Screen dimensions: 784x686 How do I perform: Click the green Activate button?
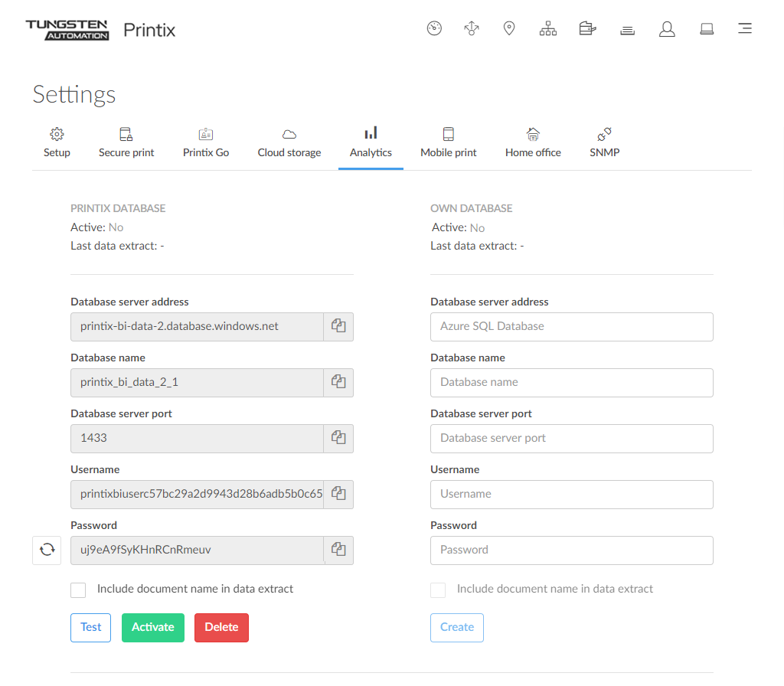(153, 627)
